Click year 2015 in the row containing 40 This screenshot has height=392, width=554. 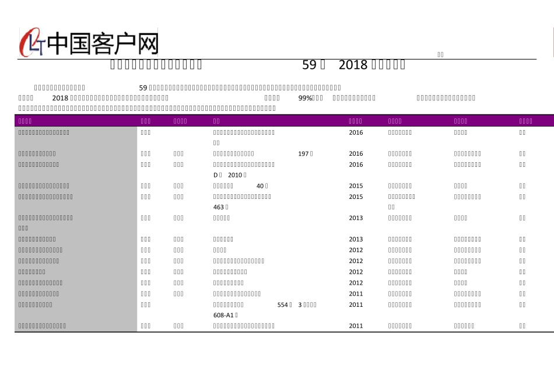click(x=356, y=186)
